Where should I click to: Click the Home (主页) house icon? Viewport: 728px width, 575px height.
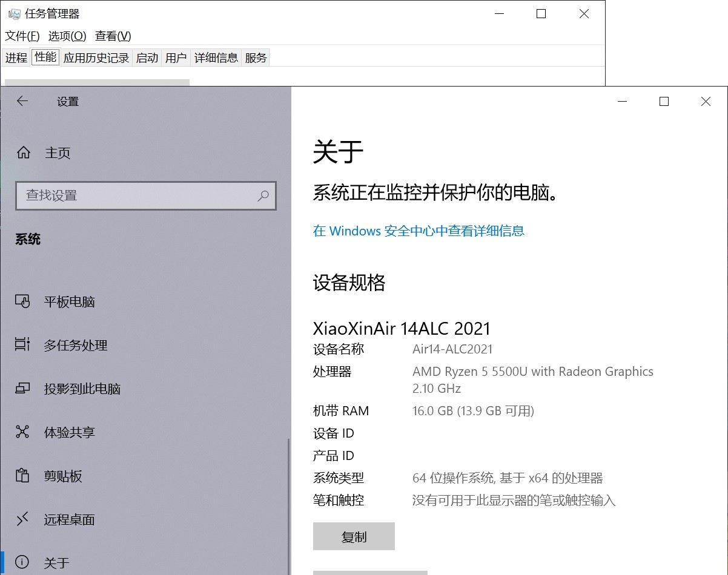pos(24,153)
